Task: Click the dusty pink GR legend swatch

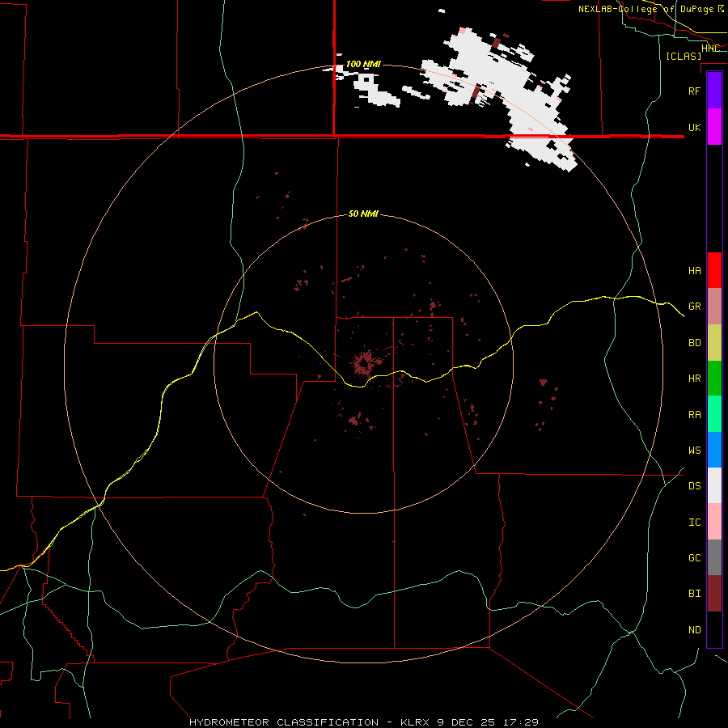Action: click(x=714, y=307)
